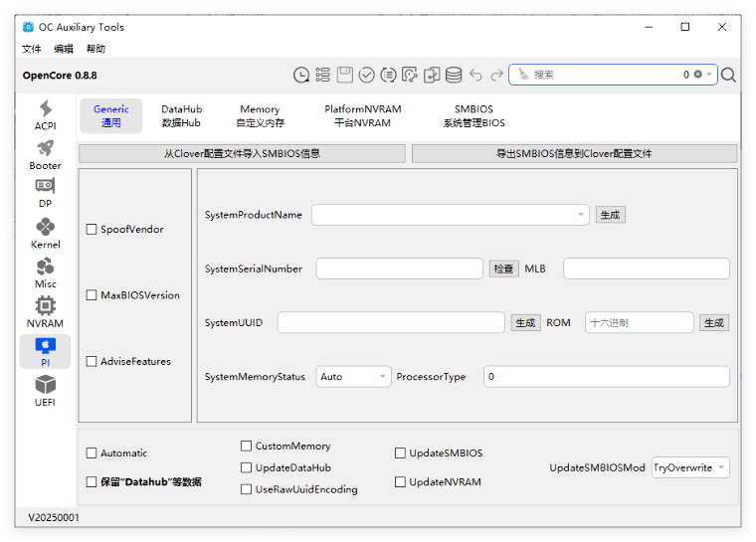The width and height of the screenshot is (756, 542).
Task: Validate the config with the checkmark icon
Action: pos(366,76)
